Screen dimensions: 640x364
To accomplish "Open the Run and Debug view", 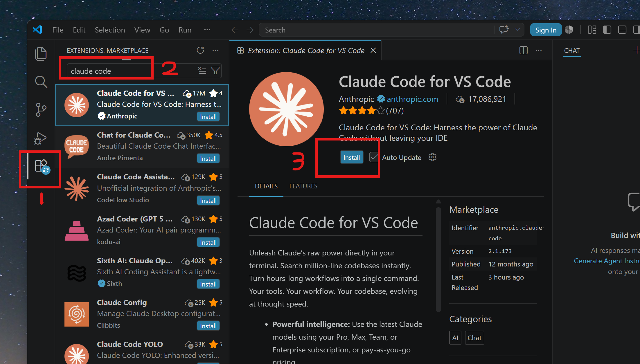I will click(x=40, y=138).
